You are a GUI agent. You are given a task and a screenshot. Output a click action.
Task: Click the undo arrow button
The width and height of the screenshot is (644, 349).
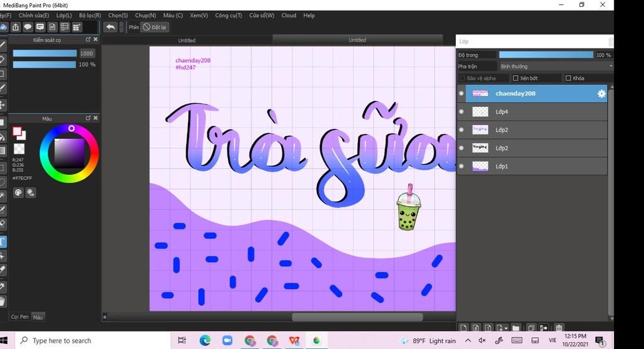[x=110, y=27]
